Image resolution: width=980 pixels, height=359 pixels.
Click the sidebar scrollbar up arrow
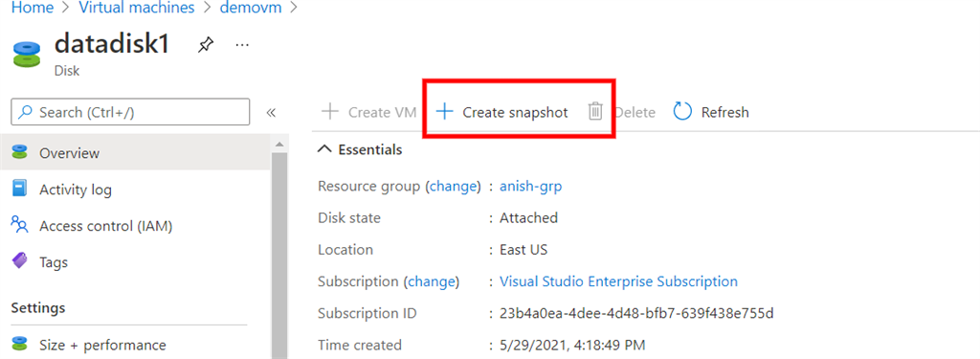(278, 145)
